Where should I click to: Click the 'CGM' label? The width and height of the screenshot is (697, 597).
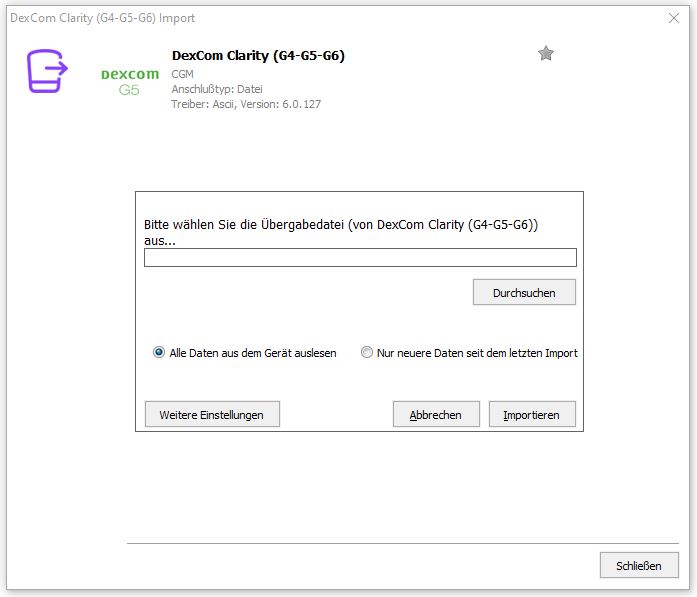tap(182, 74)
